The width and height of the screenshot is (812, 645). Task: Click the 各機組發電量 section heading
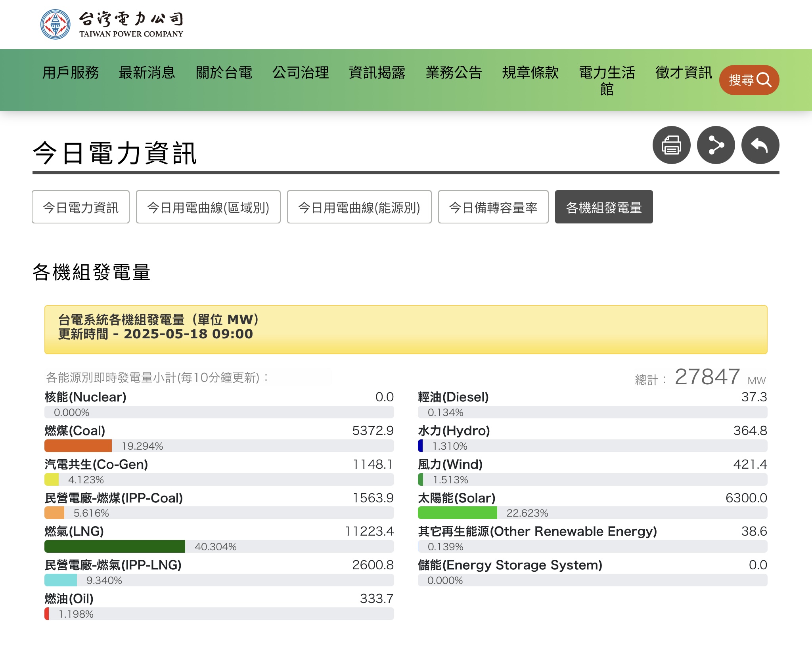point(92,272)
